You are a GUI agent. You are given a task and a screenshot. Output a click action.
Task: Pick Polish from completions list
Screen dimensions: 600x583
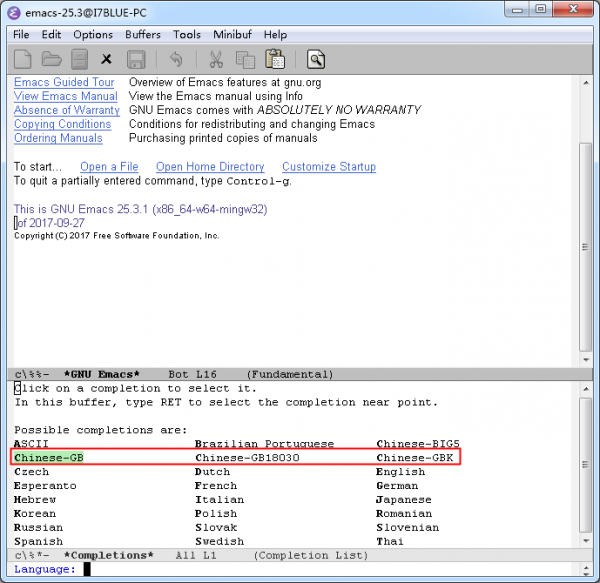click(x=216, y=513)
